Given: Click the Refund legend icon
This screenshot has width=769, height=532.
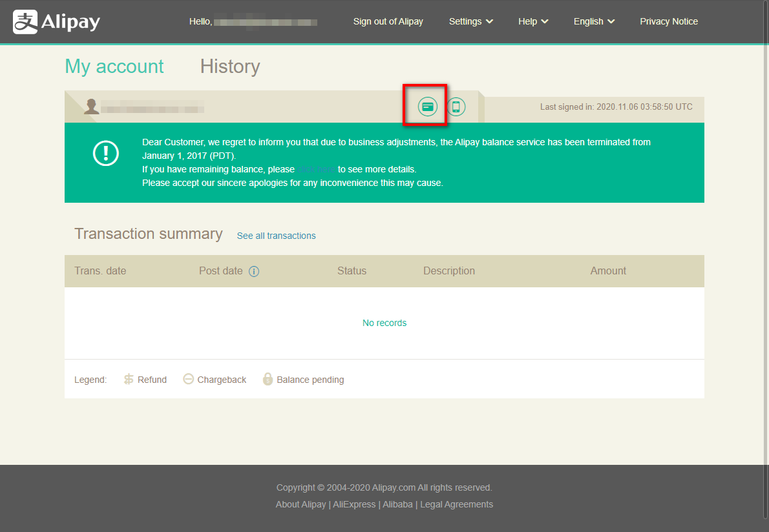Looking at the screenshot, I should (x=129, y=379).
